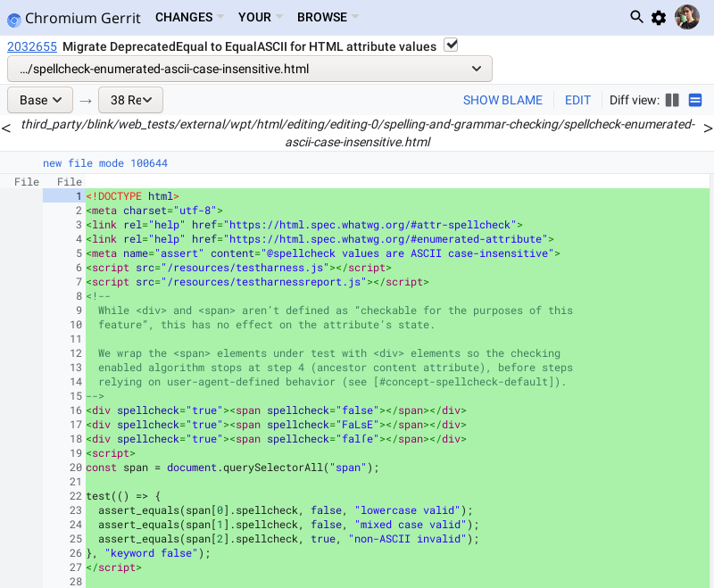The height and width of the screenshot is (588, 714).
Task: Click the SHOW BLAME button
Action: 502,100
